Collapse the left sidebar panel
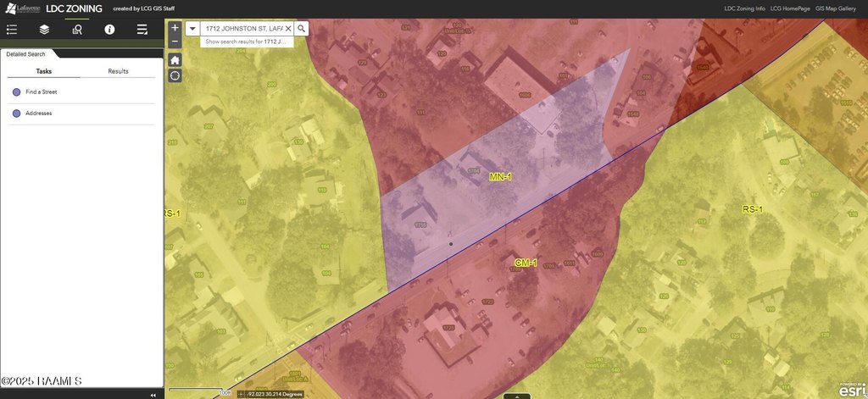Viewport: 868px width, 399px height. click(x=153, y=395)
